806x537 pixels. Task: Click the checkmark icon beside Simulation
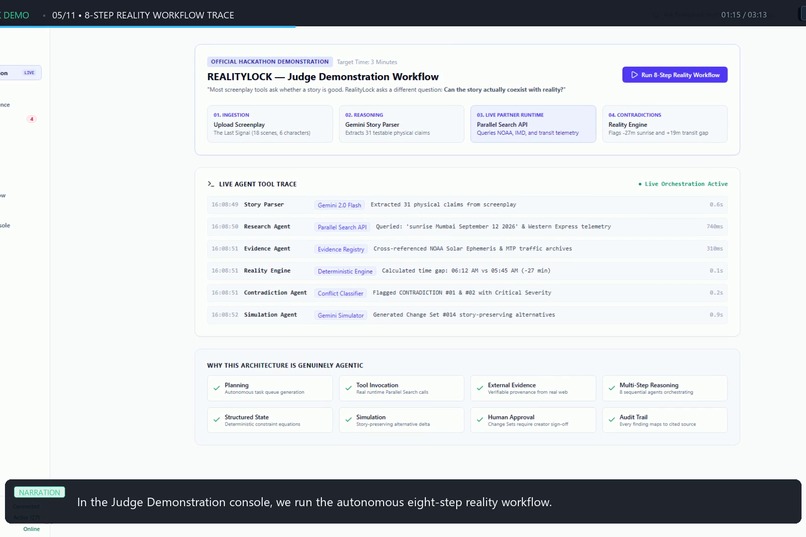(x=349, y=420)
